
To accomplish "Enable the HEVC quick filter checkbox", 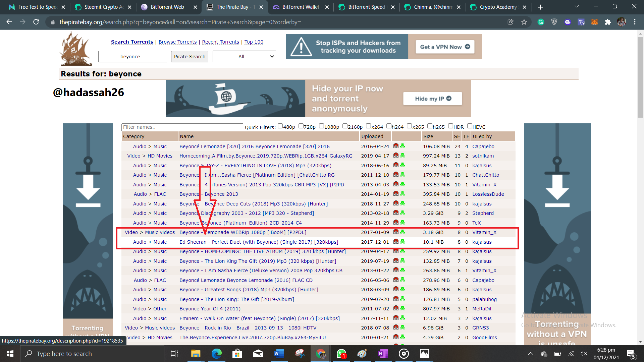I will [470, 126].
